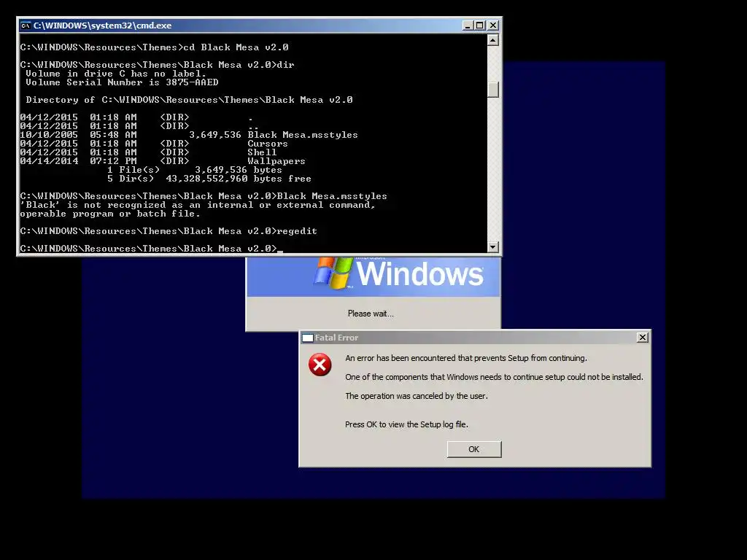Click the cmd scrollbar up arrow

tap(493, 40)
